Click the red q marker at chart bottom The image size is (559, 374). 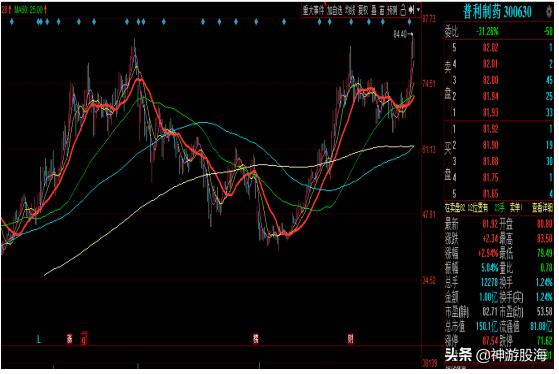tap(84, 338)
